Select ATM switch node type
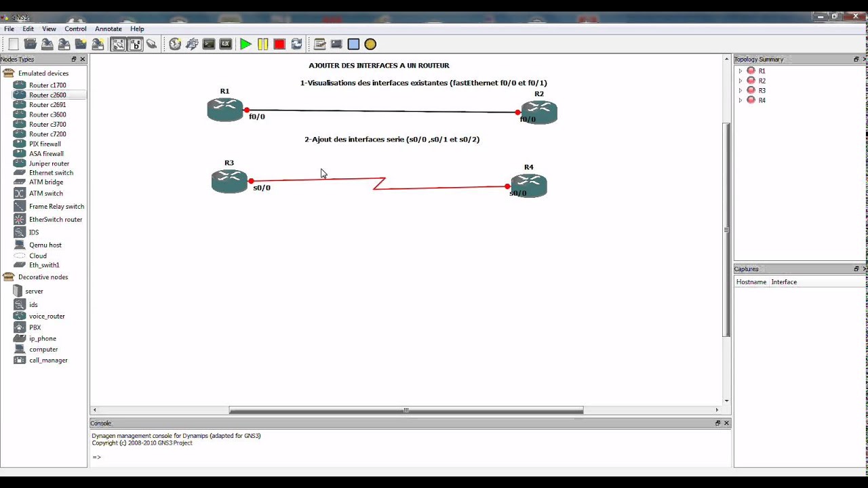Viewport: 868px width, 488px height. pyautogui.click(x=46, y=194)
